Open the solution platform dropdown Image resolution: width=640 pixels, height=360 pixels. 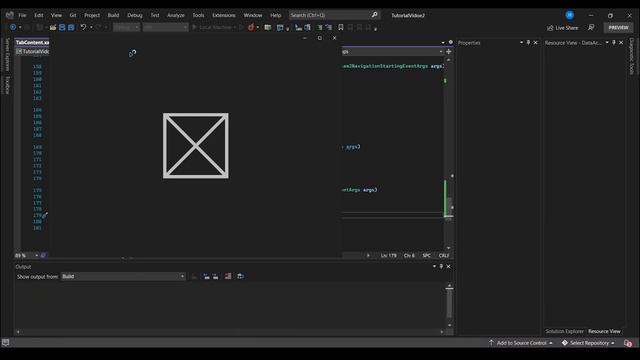pyautogui.click(x=165, y=27)
